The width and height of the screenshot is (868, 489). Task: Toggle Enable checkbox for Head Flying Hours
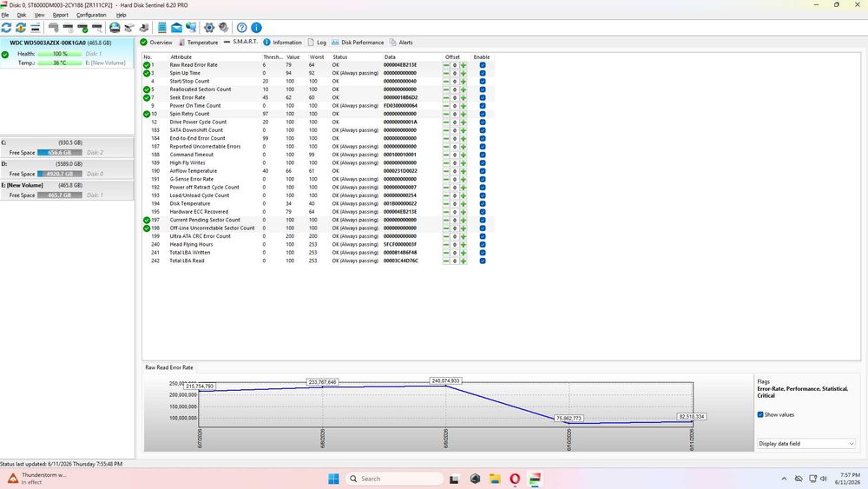[483, 244]
